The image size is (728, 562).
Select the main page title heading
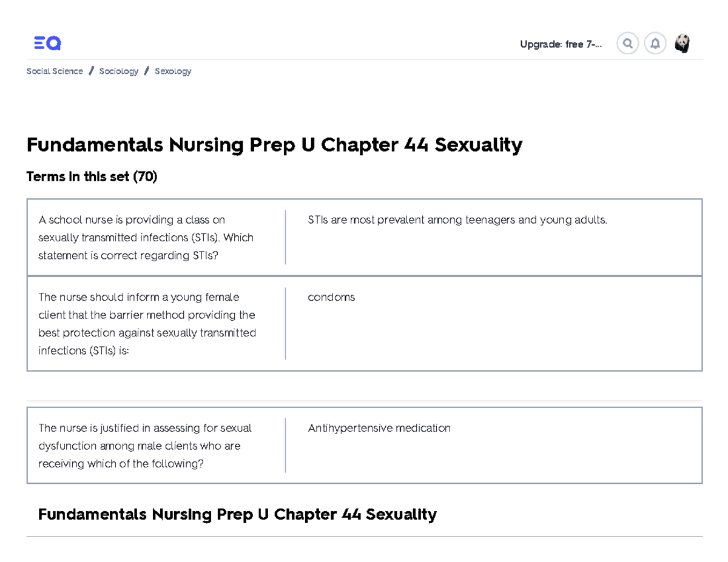pos(274,145)
